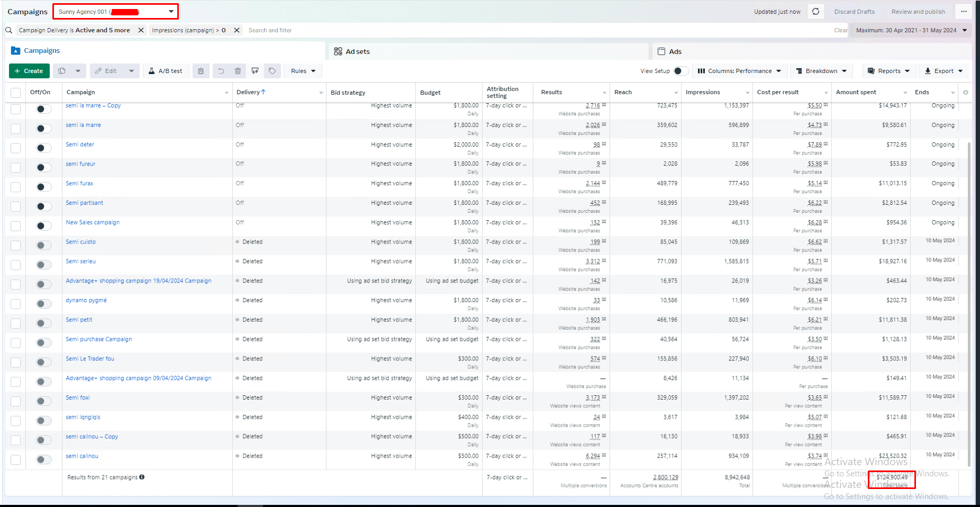This screenshot has width=980, height=507.
Task: Click the undo arrow icon
Action: click(x=221, y=71)
